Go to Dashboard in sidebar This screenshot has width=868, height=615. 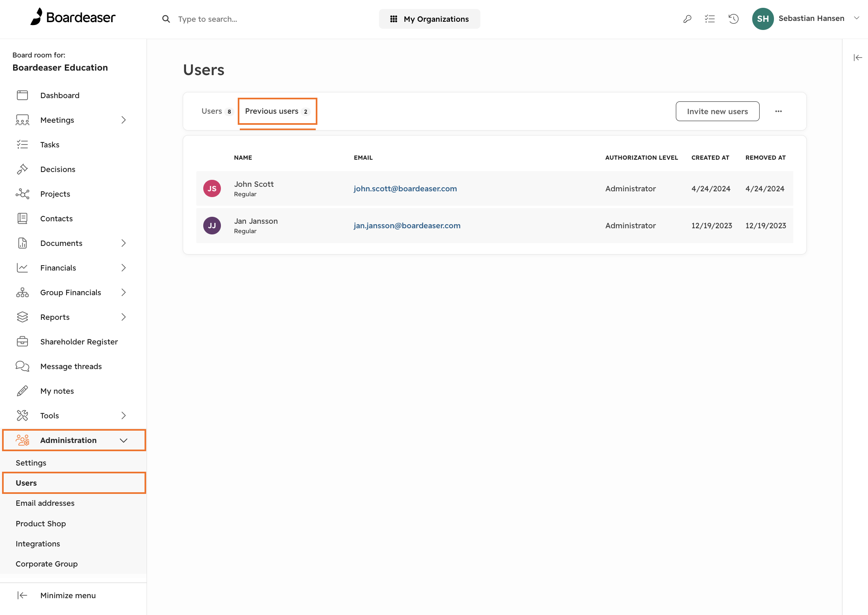pyautogui.click(x=60, y=95)
